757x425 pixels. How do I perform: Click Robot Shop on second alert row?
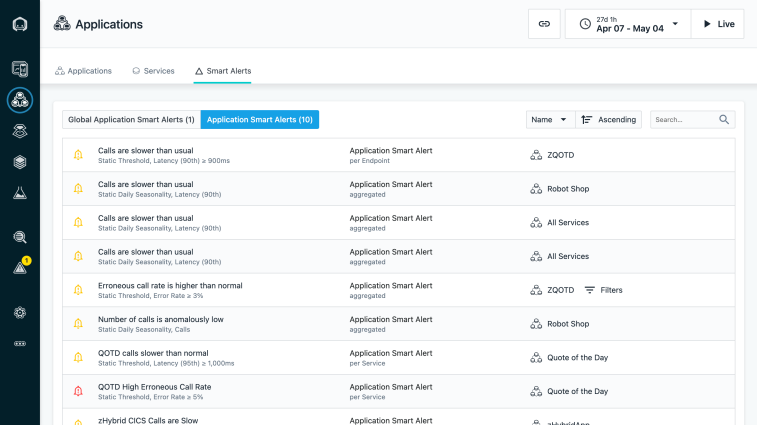tap(568, 189)
